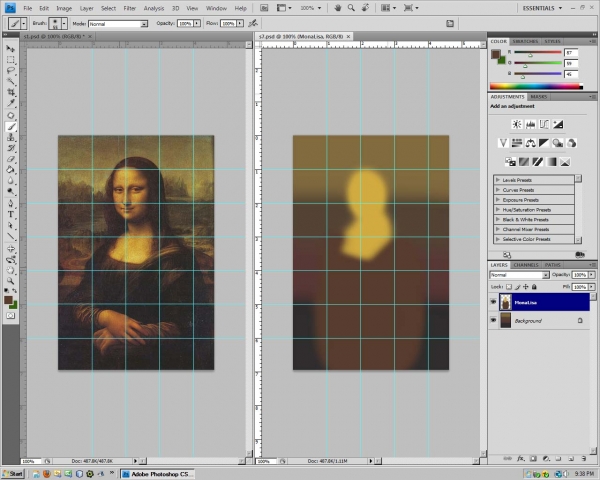Open the Brush preset picker arrow
This screenshot has width=600, height=480.
coord(64,23)
